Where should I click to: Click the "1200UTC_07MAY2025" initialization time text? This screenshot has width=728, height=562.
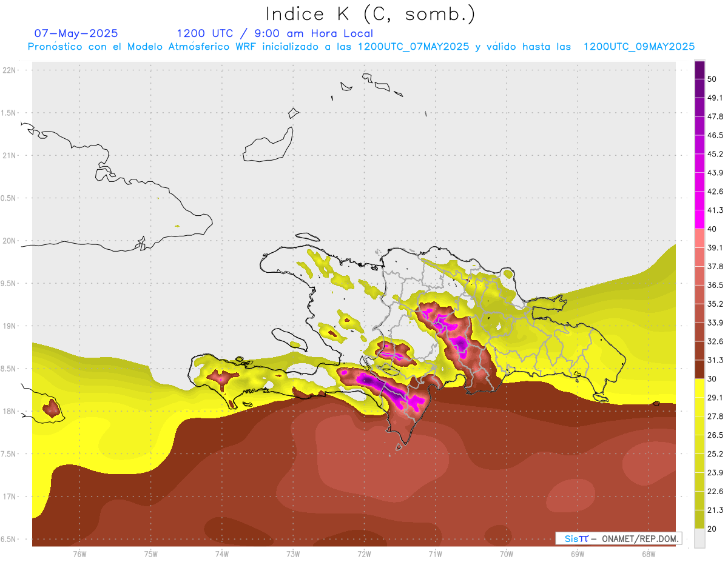tap(414, 47)
